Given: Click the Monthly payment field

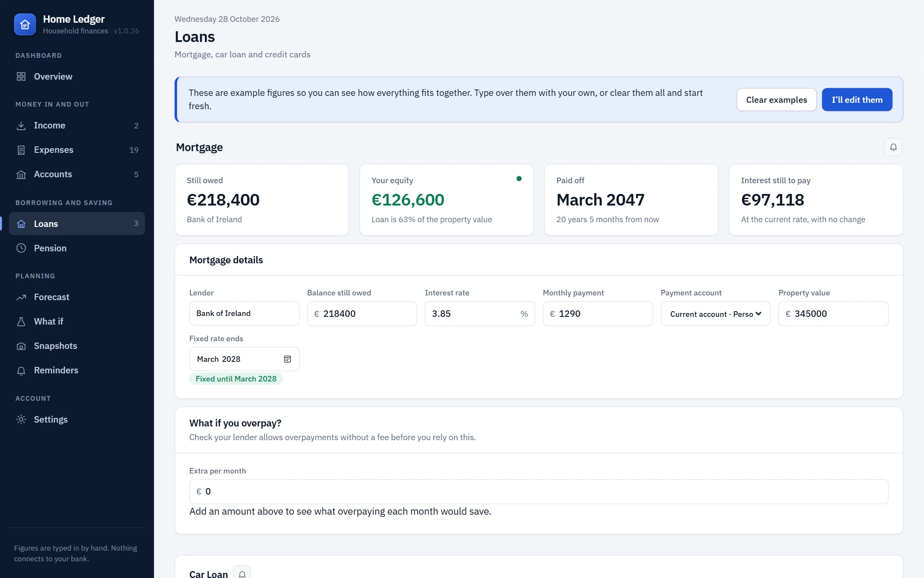Looking at the screenshot, I should click(598, 314).
